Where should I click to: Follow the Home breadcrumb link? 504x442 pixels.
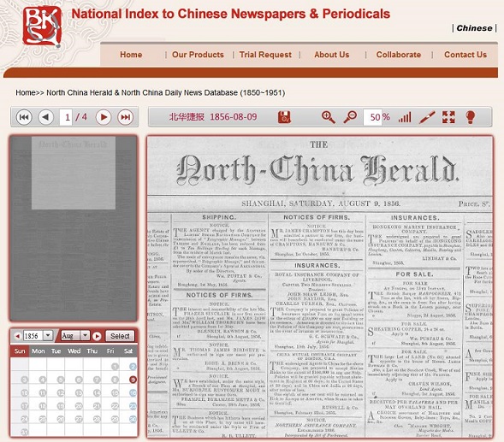click(x=26, y=92)
